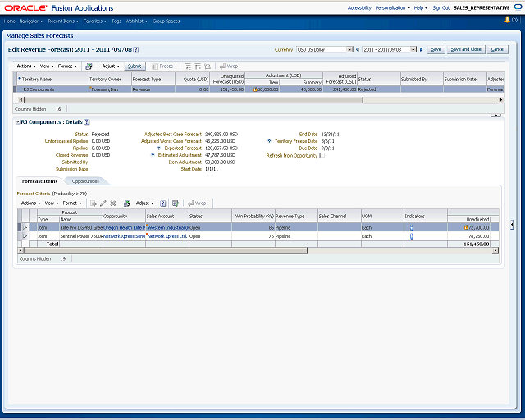Open forecast items Actions menu
Screen dimensions: 525x420
point(31,203)
